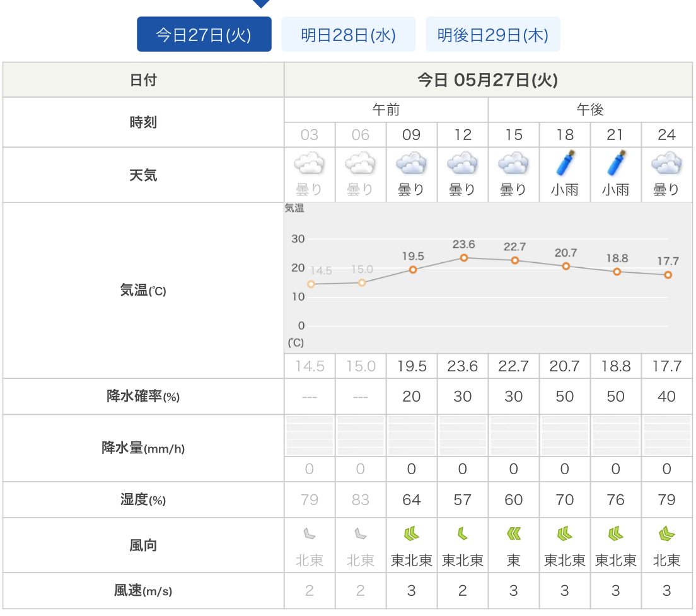The width and height of the screenshot is (696, 616).
Task: Click the wind direction arrow at 12時
Action: coord(462,535)
